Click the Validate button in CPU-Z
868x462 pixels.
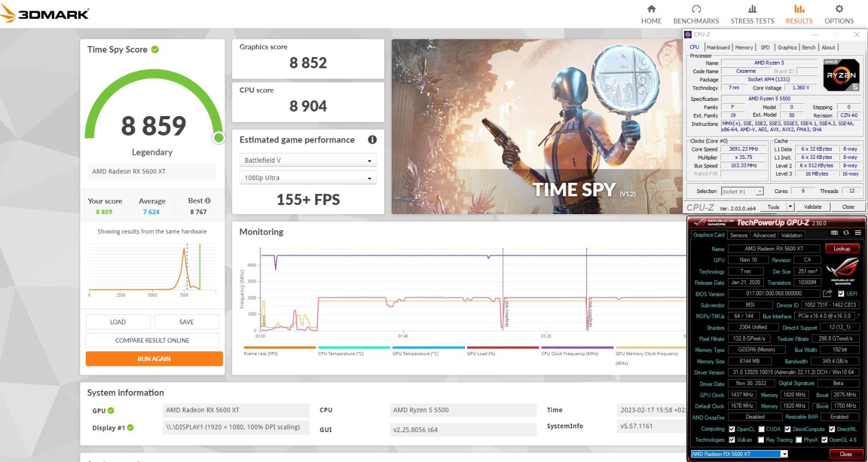point(813,207)
